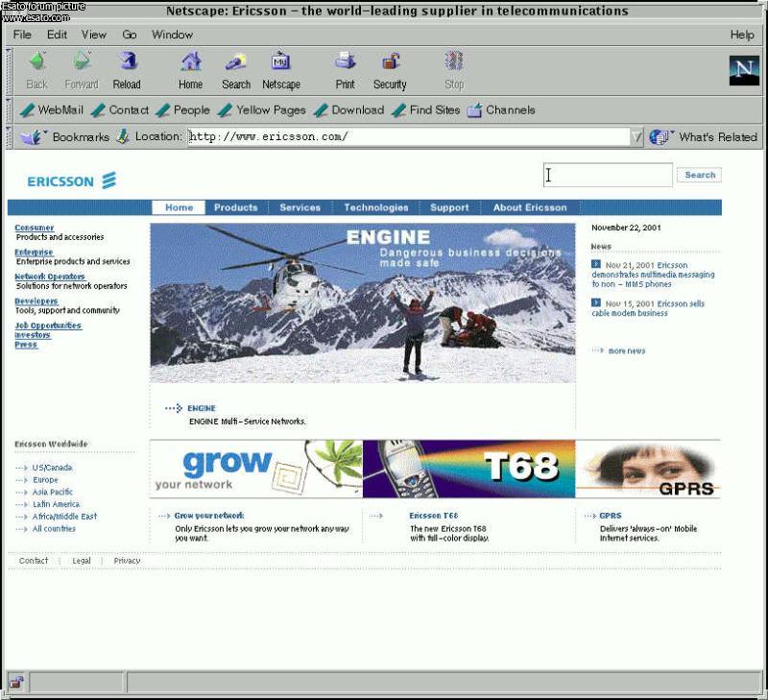Open Security info icon
Screen dimensions: 768x700
pos(390,61)
